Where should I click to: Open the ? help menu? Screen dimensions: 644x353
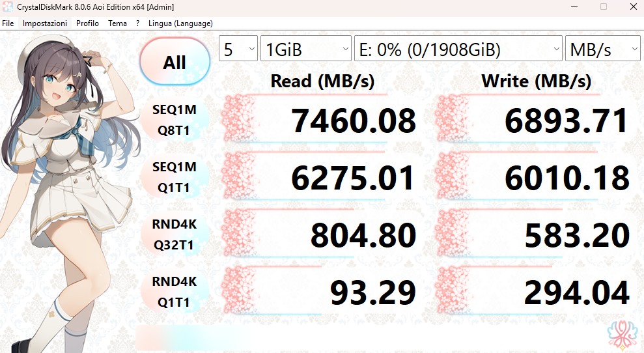click(137, 23)
